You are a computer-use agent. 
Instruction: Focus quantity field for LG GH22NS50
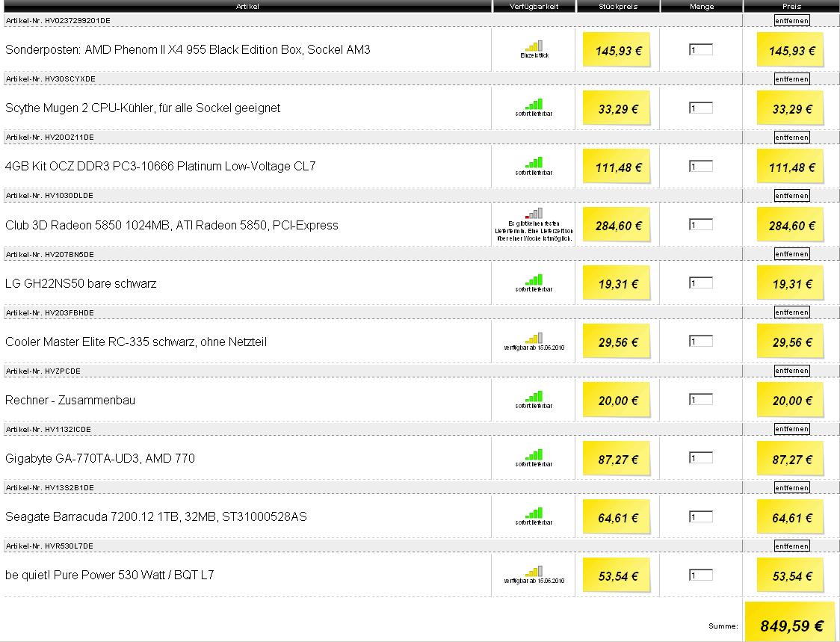701,283
